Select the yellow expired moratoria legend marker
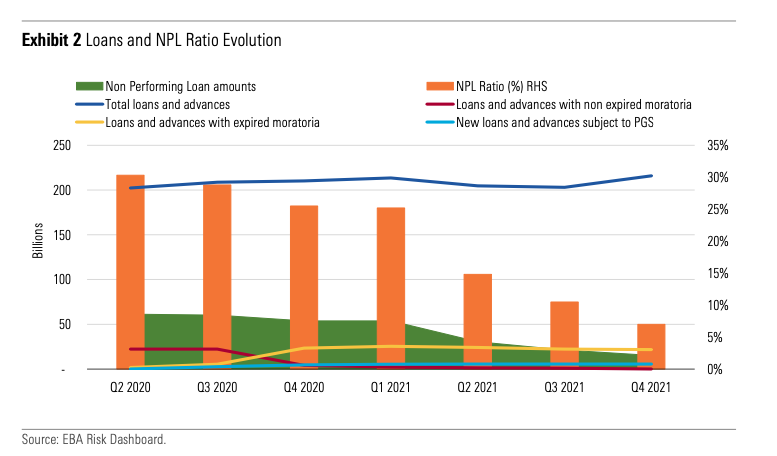The image size is (777, 456). 88,121
